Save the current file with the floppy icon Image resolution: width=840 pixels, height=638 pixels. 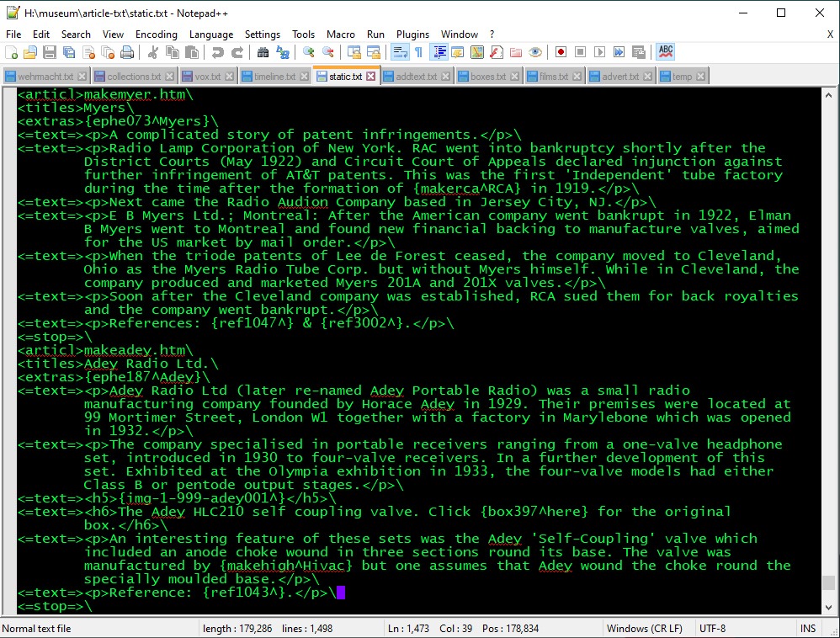pos(50,52)
